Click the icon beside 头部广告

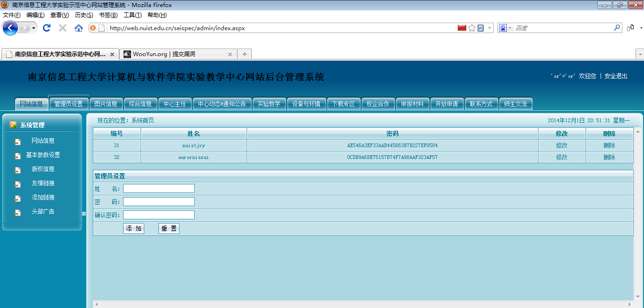click(17, 212)
